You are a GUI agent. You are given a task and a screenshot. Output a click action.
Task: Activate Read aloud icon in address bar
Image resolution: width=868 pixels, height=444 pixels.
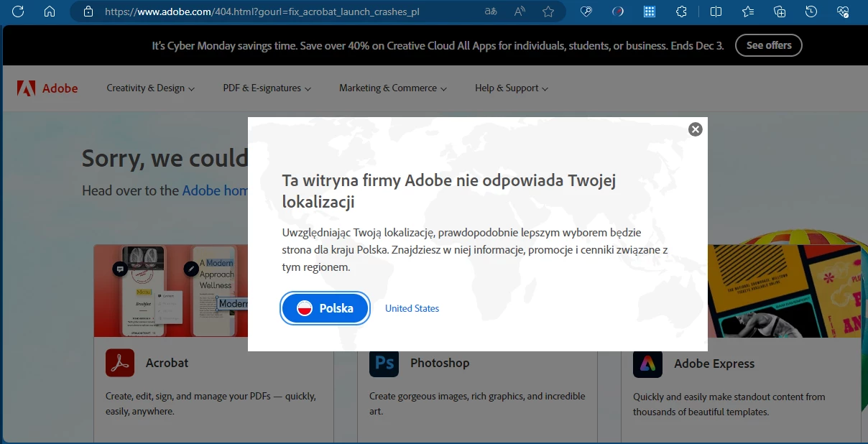pos(520,11)
